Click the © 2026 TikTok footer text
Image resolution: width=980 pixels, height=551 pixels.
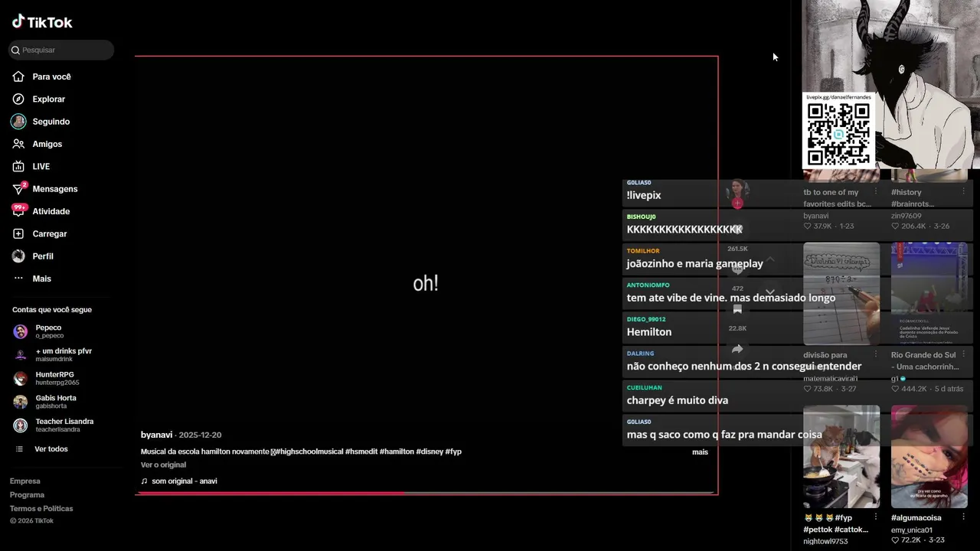point(31,521)
